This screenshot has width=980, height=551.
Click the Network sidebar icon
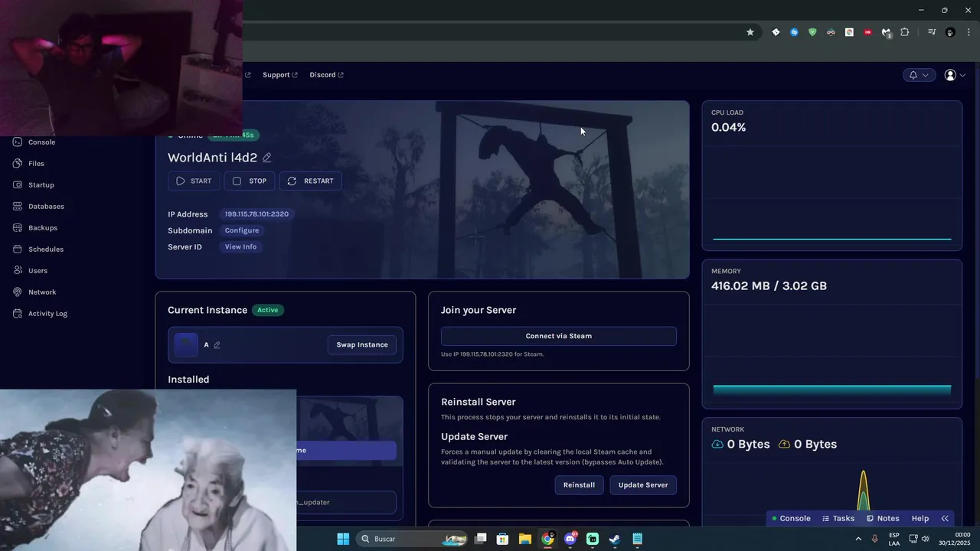pos(18,292)
